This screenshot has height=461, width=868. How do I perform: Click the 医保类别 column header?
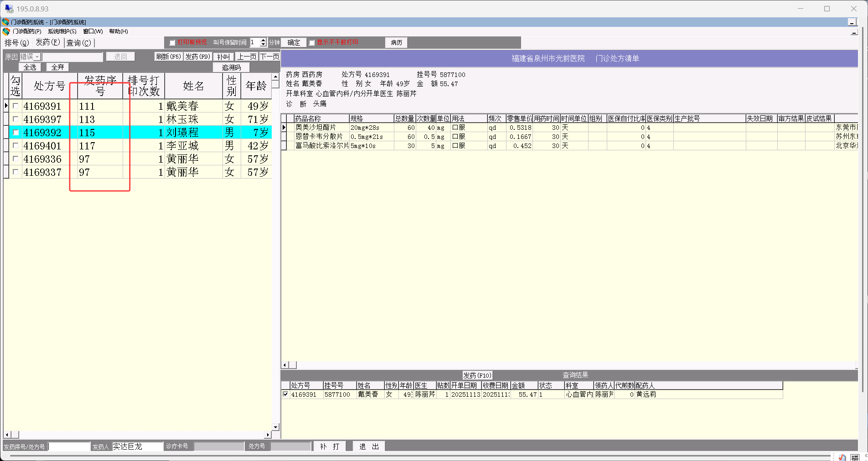click(659, 118)
